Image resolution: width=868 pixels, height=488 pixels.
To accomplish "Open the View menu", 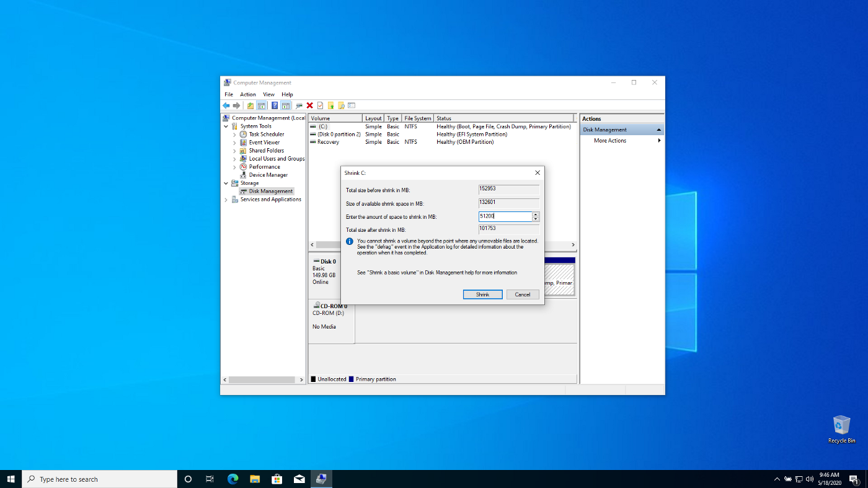I will 268,94.
